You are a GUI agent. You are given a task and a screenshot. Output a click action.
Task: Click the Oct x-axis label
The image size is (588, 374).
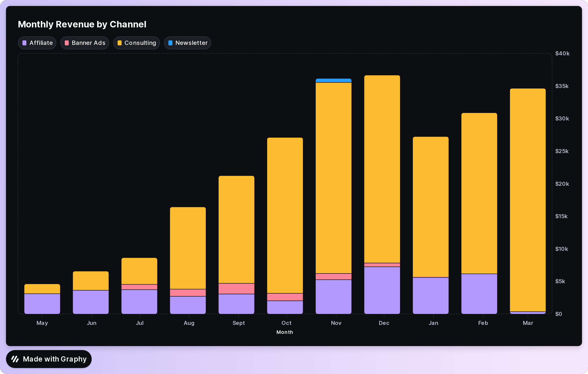point(286,323)
